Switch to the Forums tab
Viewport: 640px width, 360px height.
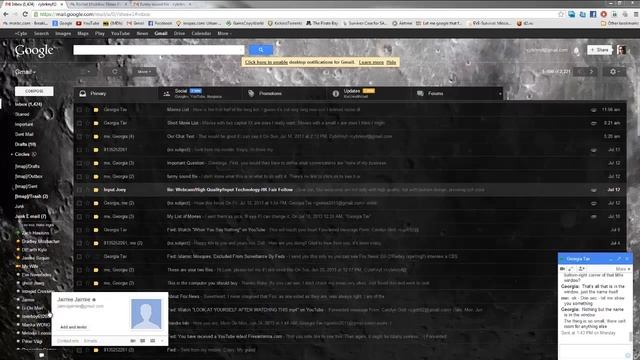pyautogui.click(x=452, y=93)
